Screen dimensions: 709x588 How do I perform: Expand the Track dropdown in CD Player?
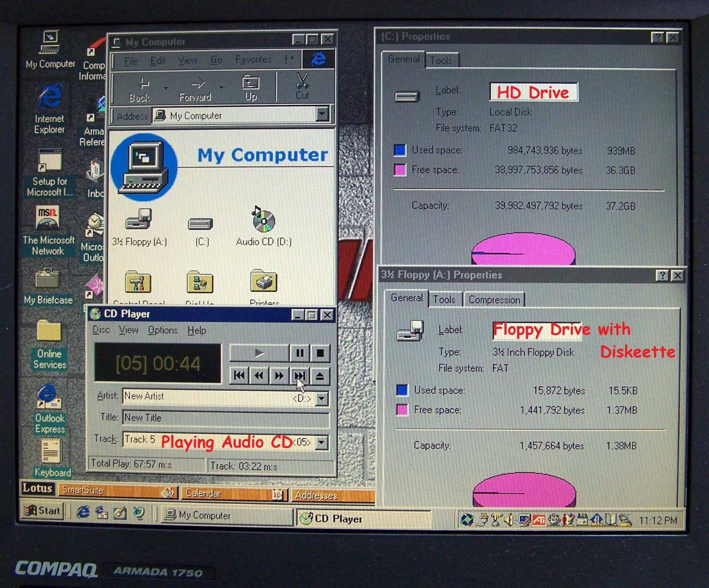(322, 442)
